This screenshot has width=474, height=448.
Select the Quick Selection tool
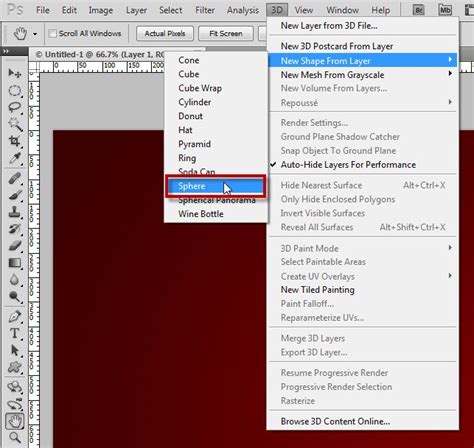15,124
